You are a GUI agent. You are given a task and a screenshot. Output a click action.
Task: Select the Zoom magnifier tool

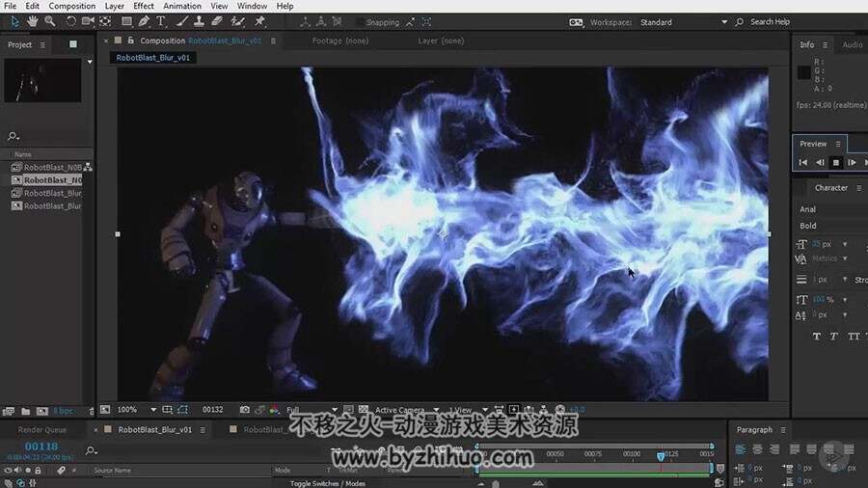tap(50, 21)
